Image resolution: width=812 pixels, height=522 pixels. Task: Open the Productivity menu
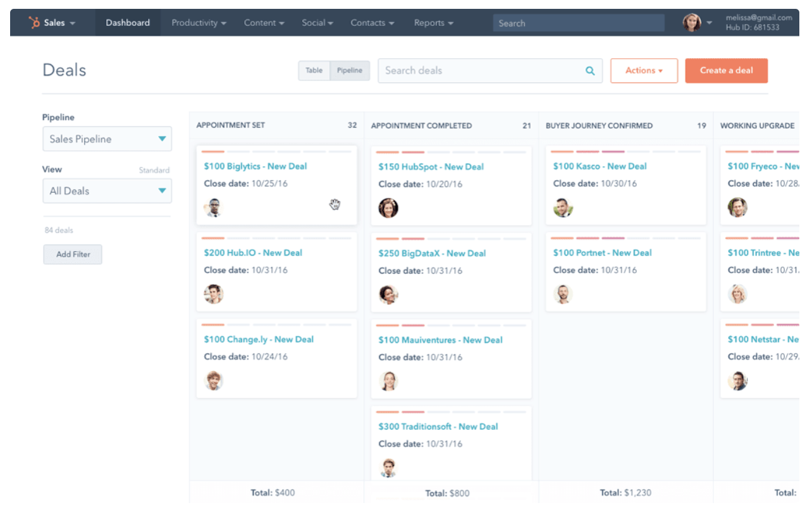coord(199,23)
